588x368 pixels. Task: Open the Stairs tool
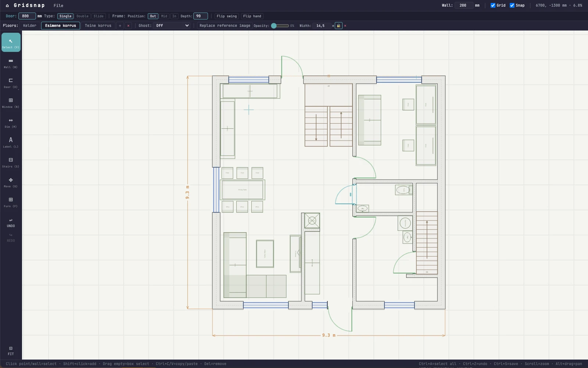11,162
